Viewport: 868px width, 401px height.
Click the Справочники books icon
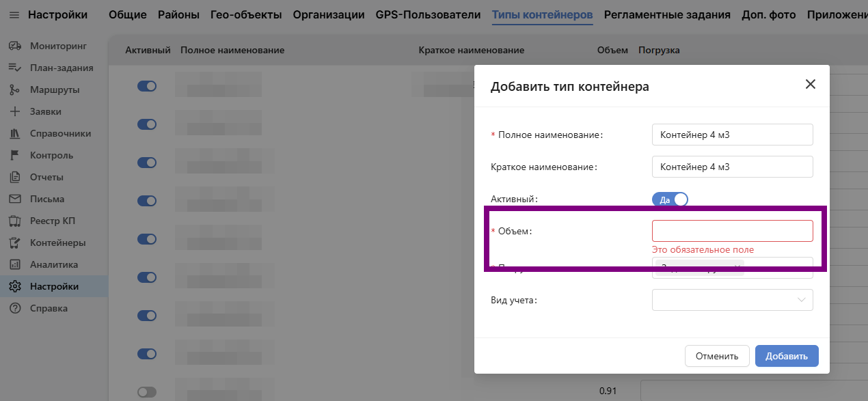point(14,134)
